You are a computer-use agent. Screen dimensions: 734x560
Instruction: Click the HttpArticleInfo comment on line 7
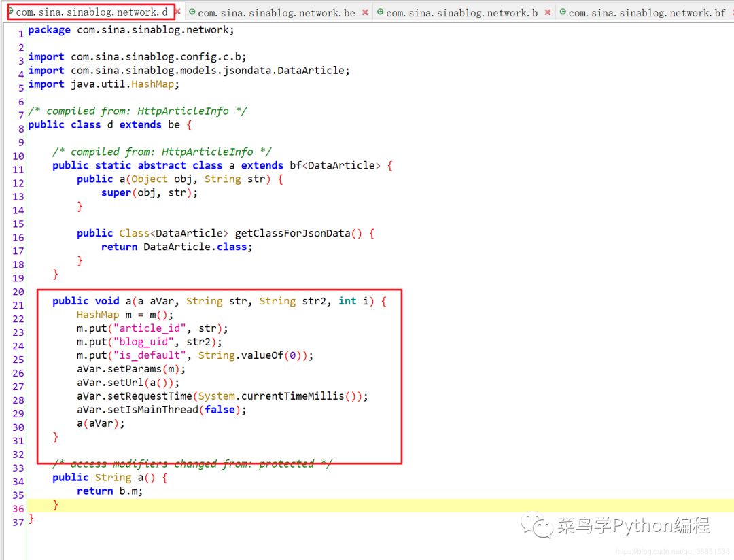[x=137, y=111]
